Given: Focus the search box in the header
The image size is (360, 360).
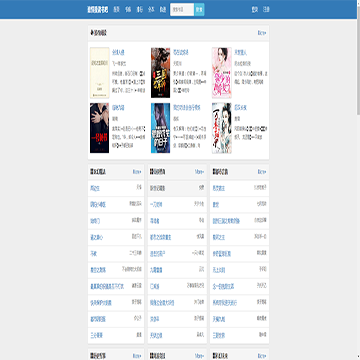Looking at the screenshot, I should tap(182, 10).
